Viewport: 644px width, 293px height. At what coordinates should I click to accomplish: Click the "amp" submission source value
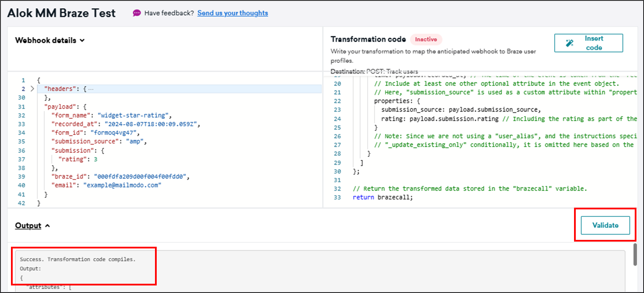pyautogui.click(x=134, y=141)
